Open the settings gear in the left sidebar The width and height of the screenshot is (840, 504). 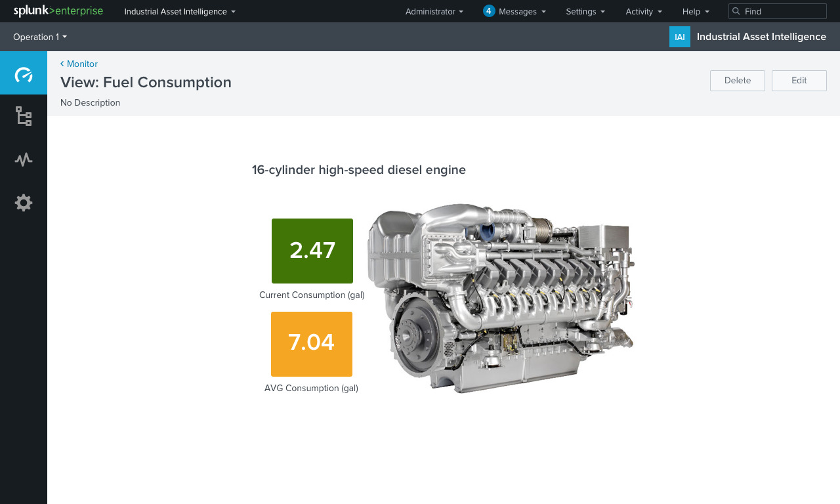(x=24, y=203)
